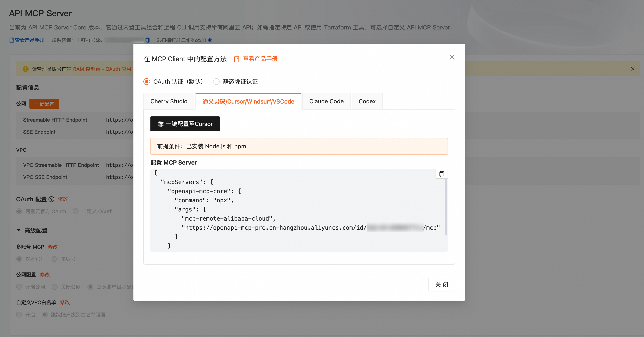Click the VPC SSE Endpoint label

[45, 177]
